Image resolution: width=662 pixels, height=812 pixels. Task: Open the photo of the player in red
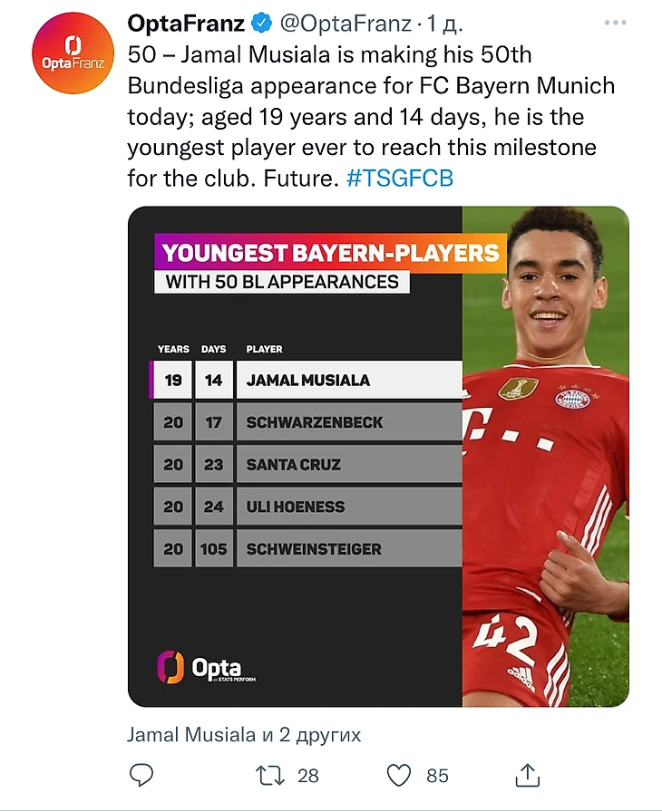[546, 453]
